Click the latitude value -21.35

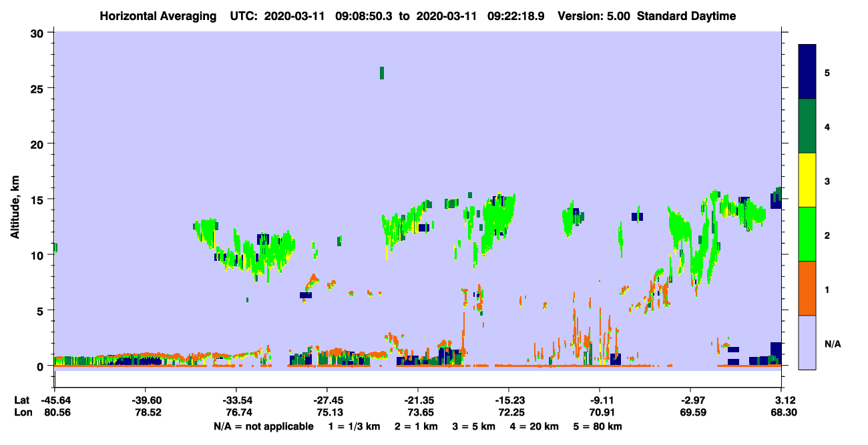(417, 400)
